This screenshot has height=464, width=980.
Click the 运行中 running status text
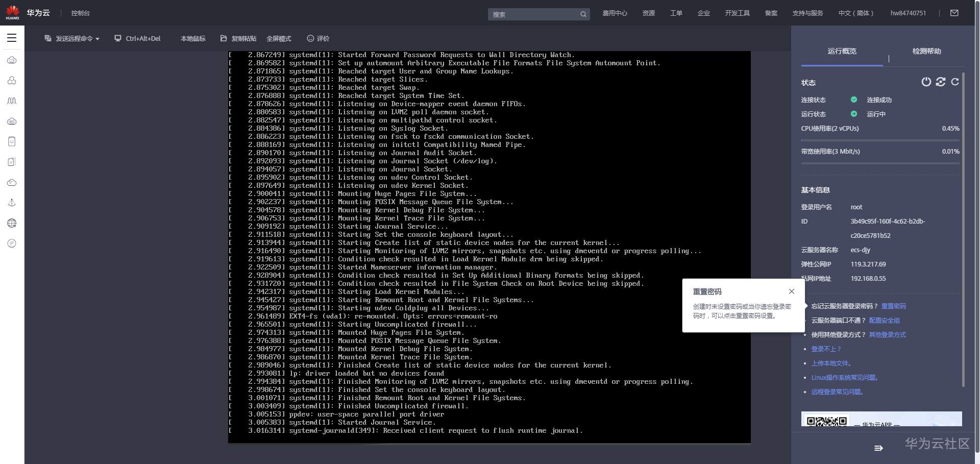[876, 114]
